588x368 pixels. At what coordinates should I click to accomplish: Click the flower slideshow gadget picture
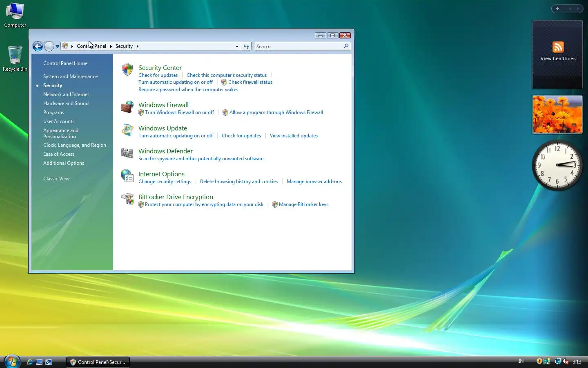click(x=557, y=114)
